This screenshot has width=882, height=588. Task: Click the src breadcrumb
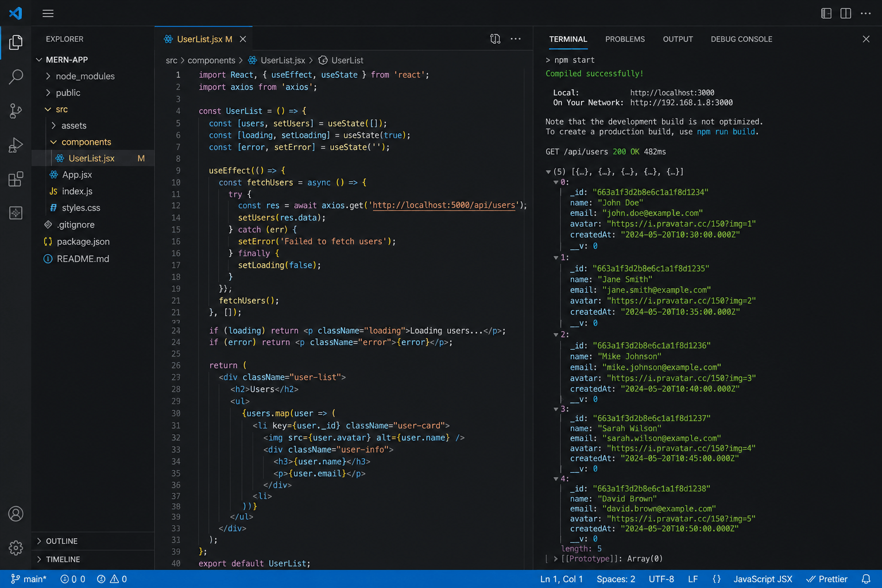click(172, 60)
